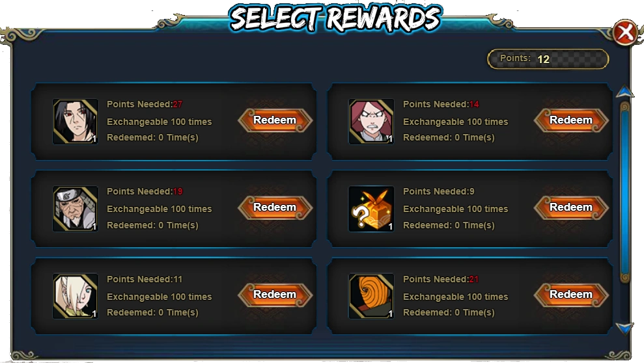Redeem the 14-point reward
This screenshot has height=363, width=644.
(x=571, y=120)
